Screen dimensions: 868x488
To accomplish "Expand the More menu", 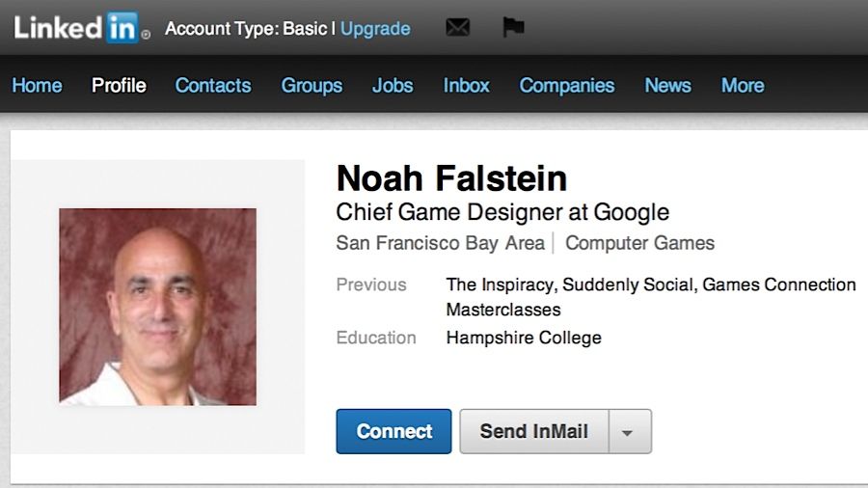I will tap(743, 85).
